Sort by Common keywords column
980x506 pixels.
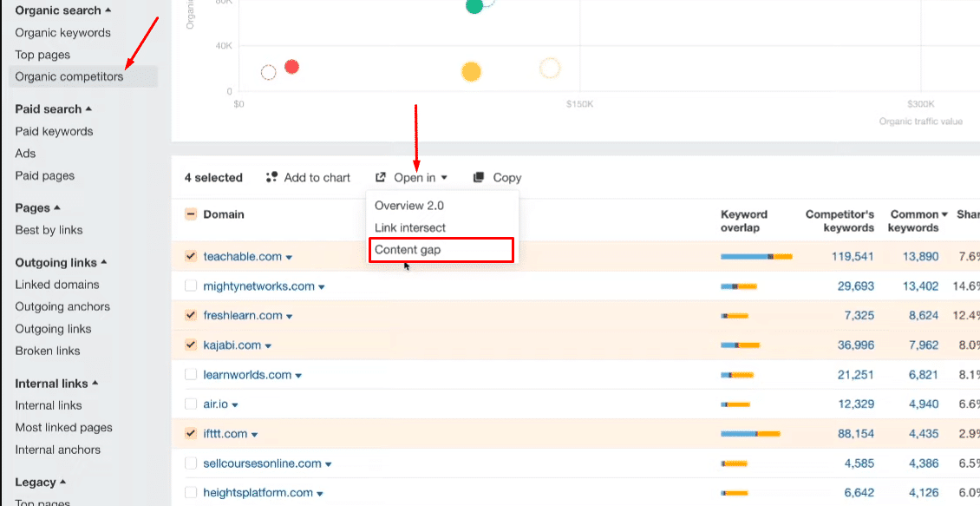coord(913,220)
